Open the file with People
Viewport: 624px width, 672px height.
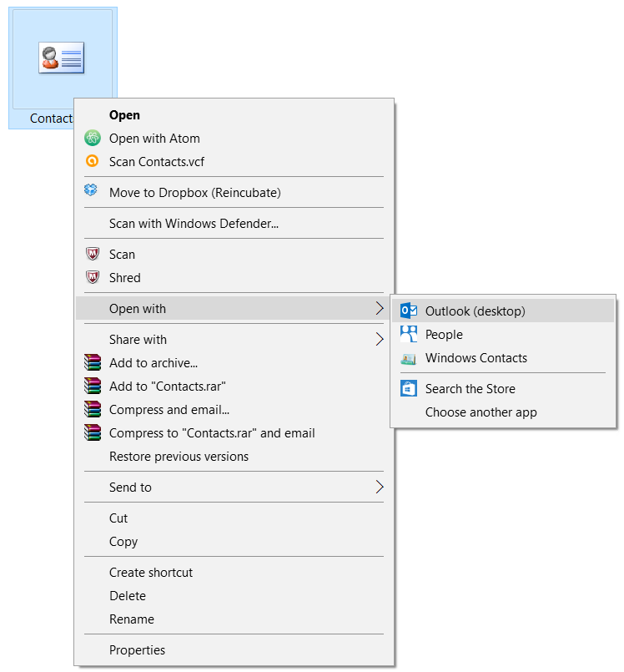pos(503,334)
